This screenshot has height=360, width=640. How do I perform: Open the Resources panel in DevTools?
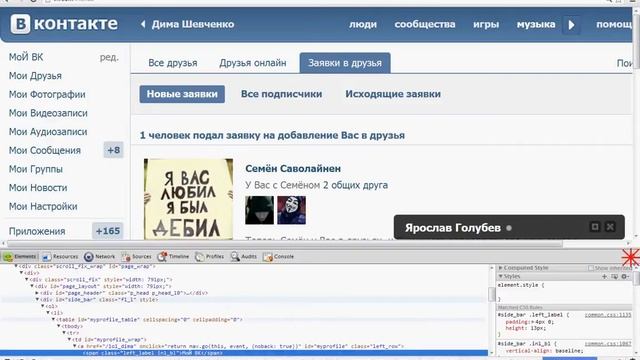[60, 257]
